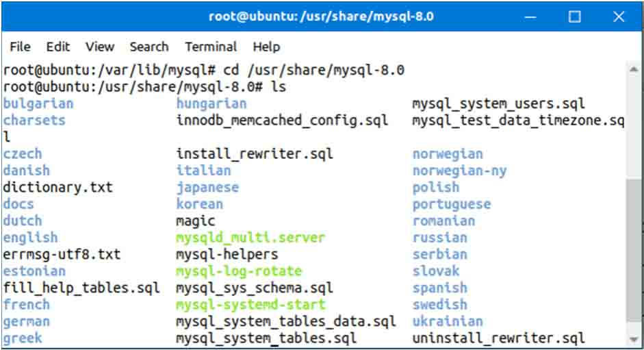The height and width of the screenshot is (350, 644).
Task: Click the swedish directory name
Action: coord(440,305)
